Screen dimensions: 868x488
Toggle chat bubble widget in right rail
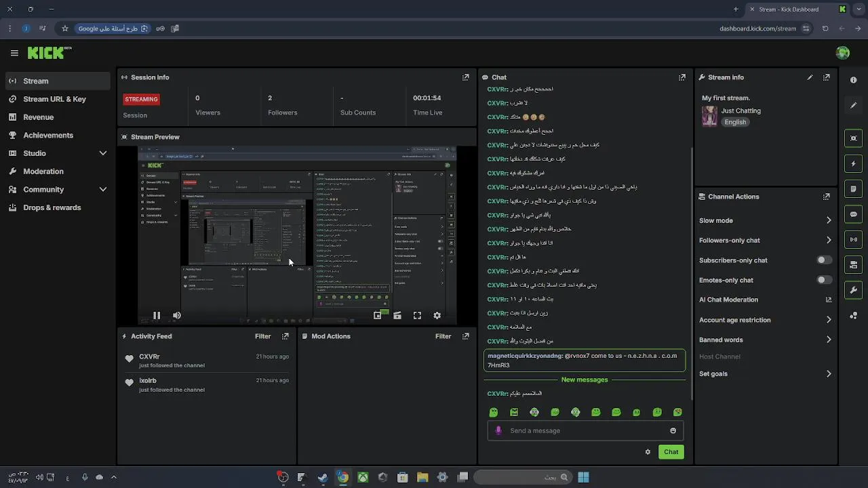(853, 214)
